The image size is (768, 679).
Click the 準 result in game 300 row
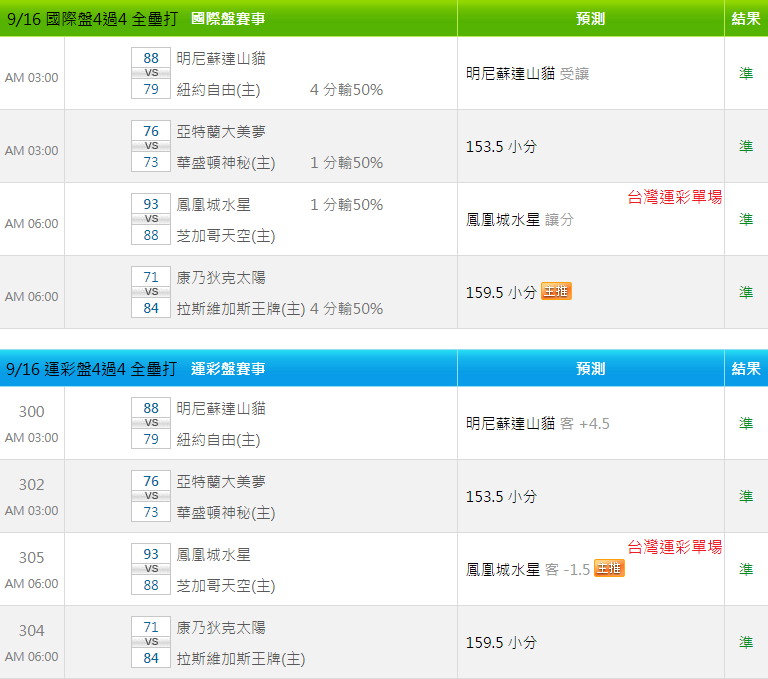(746, 423)
